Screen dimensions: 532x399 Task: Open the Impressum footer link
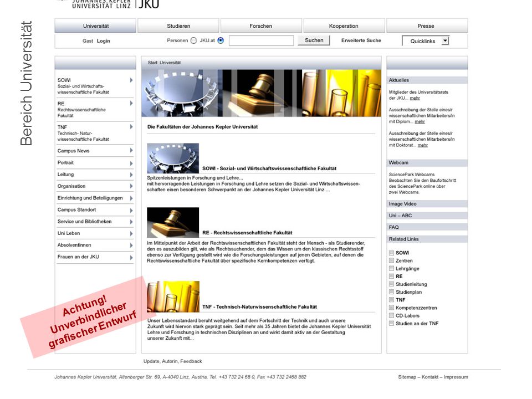click(x=456, y=377)
